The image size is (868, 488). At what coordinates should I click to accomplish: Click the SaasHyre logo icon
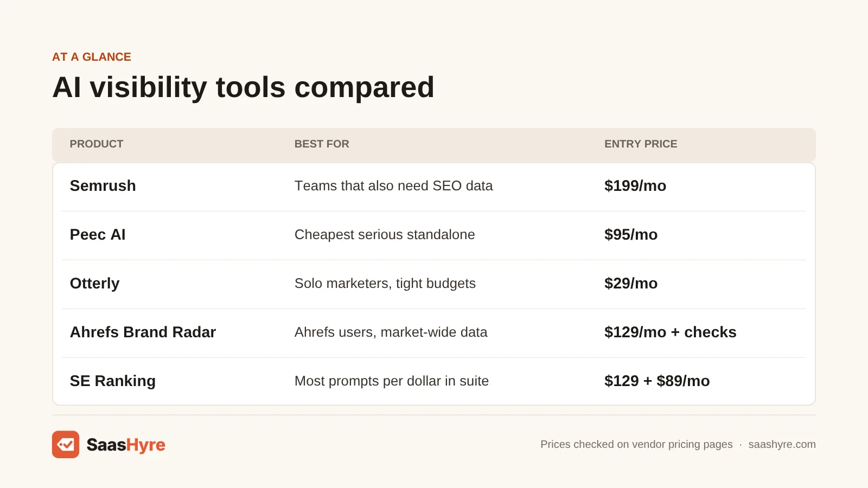click(66, 445)
